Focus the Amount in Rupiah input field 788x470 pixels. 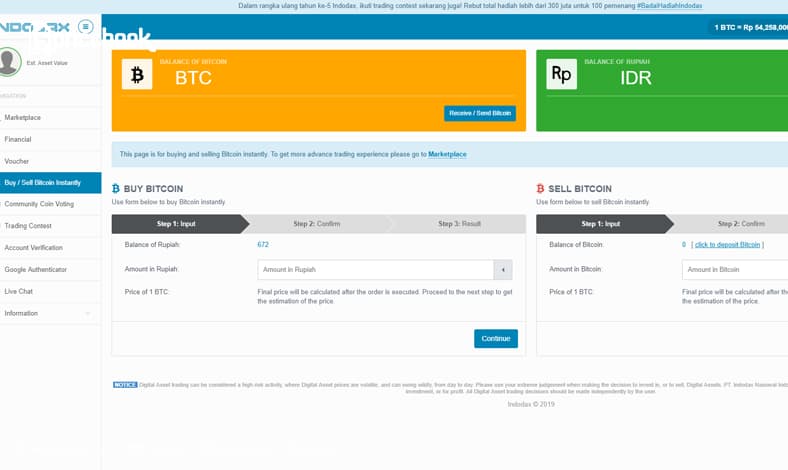375,270
